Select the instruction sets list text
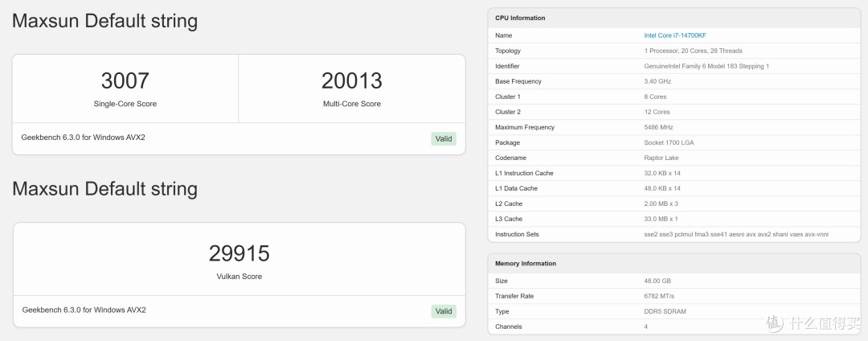Image resolution: width=868 pixels, height=341 pixels. tap(736, 235)
